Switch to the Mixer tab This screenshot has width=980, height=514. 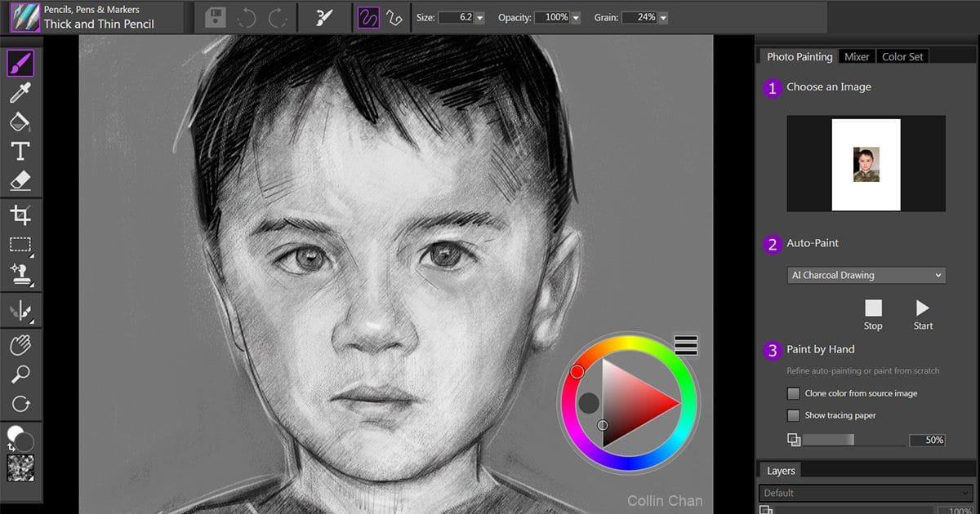tap(857, 56)
